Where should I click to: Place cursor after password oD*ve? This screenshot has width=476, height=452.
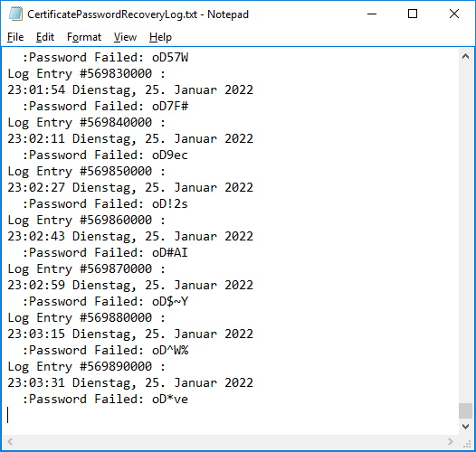(x=189, y=399)
